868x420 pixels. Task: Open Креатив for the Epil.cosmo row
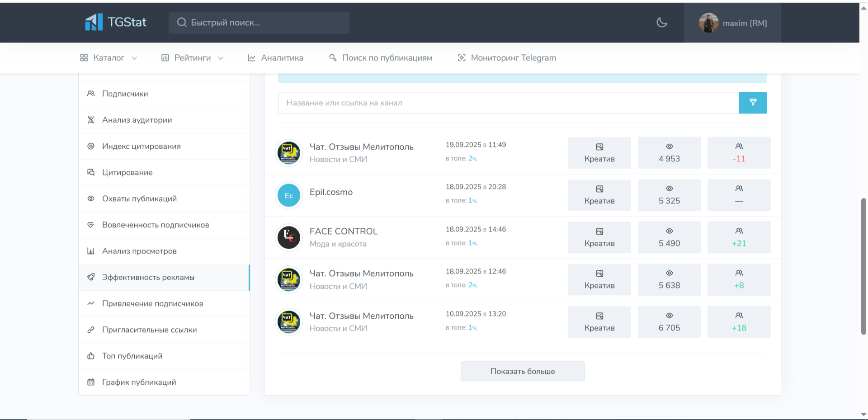(x=599, y=195)
